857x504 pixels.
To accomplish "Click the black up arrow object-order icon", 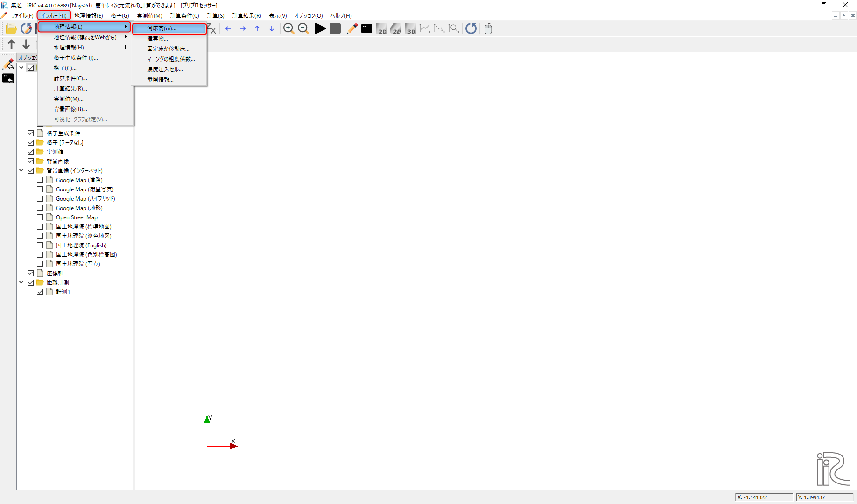I will tap(12, 44).
